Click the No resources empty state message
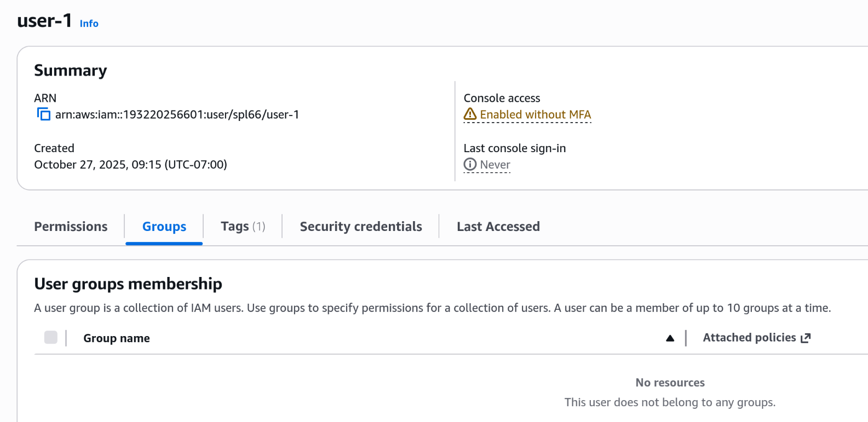This screenshot has height=422, width=868. point(670,383)
